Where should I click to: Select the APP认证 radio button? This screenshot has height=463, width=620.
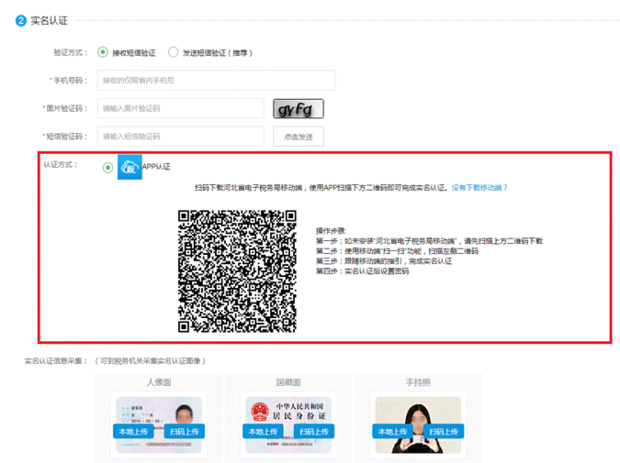click(x=108, y=167)
